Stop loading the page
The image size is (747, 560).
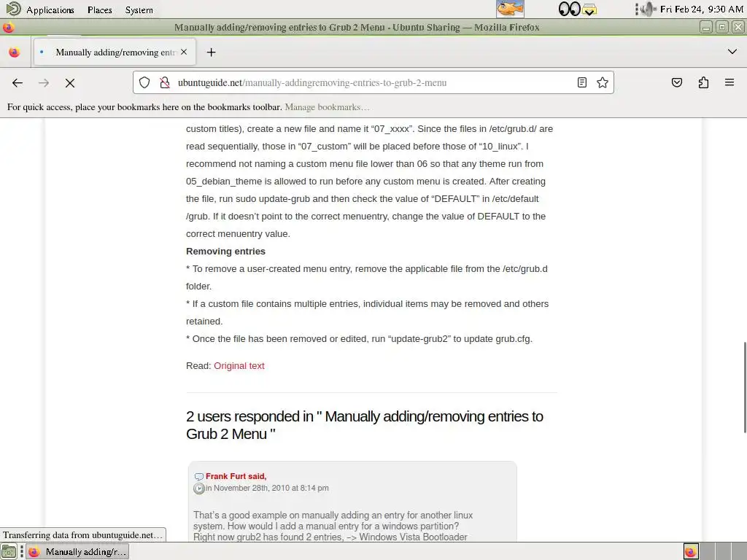point(70,83)
